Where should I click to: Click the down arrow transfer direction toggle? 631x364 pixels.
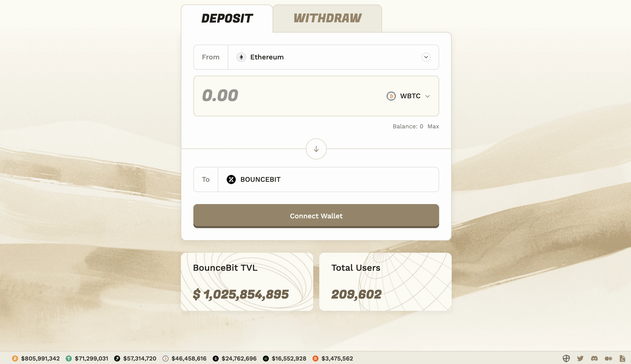(x=316, y=149)
